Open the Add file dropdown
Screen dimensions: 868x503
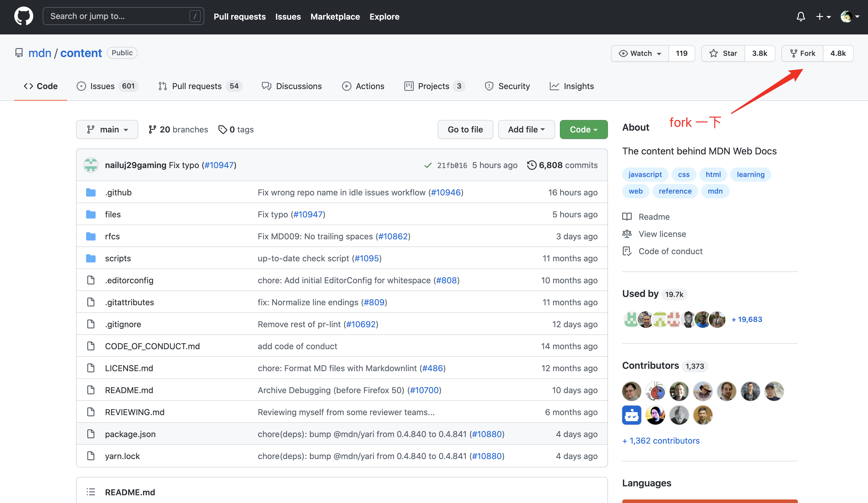pyautogui.click(x=526, y=129)
